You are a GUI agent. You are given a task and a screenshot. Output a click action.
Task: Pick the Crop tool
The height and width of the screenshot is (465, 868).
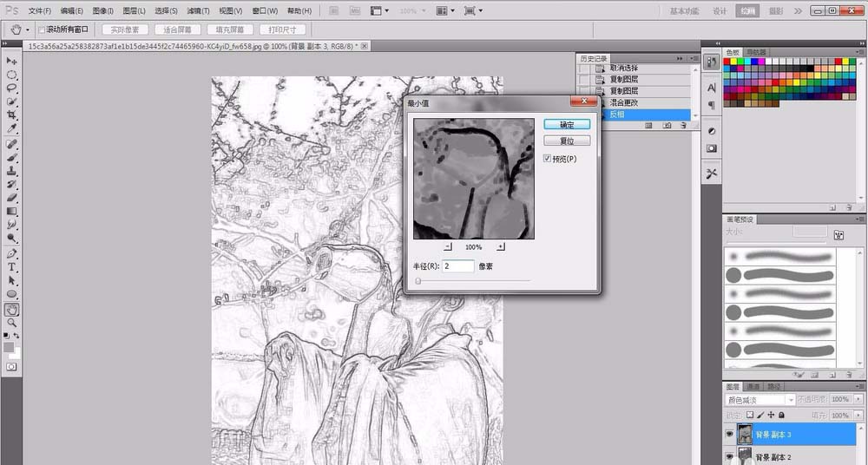click(12, 115)
